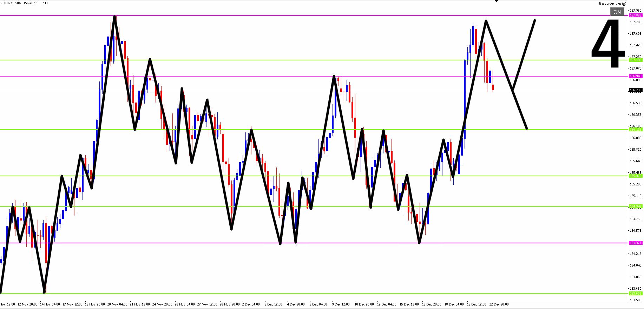Select the green 154.942 price level tag
The height and width of the screenshot is (309, 644).
coord(636,206)
